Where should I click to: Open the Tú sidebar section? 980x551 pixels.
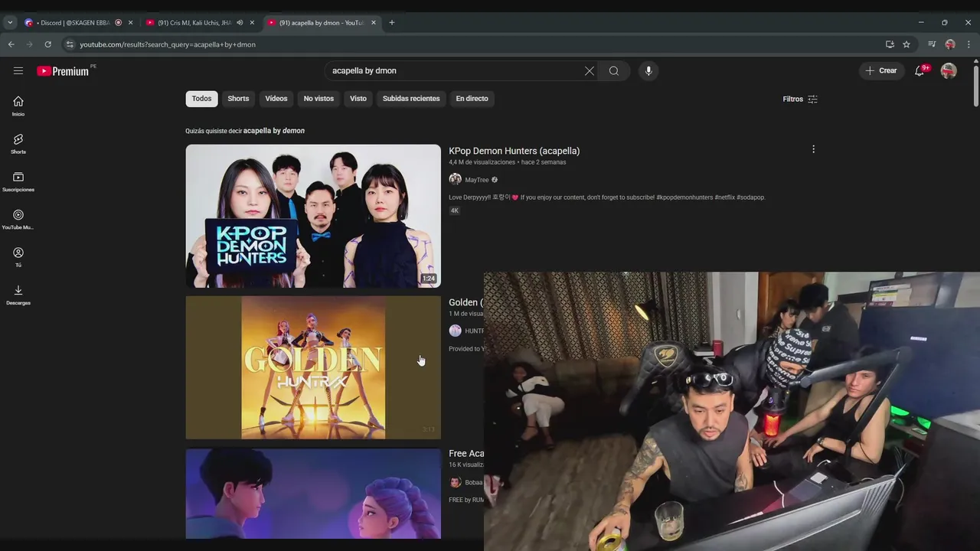pos(18,257)
